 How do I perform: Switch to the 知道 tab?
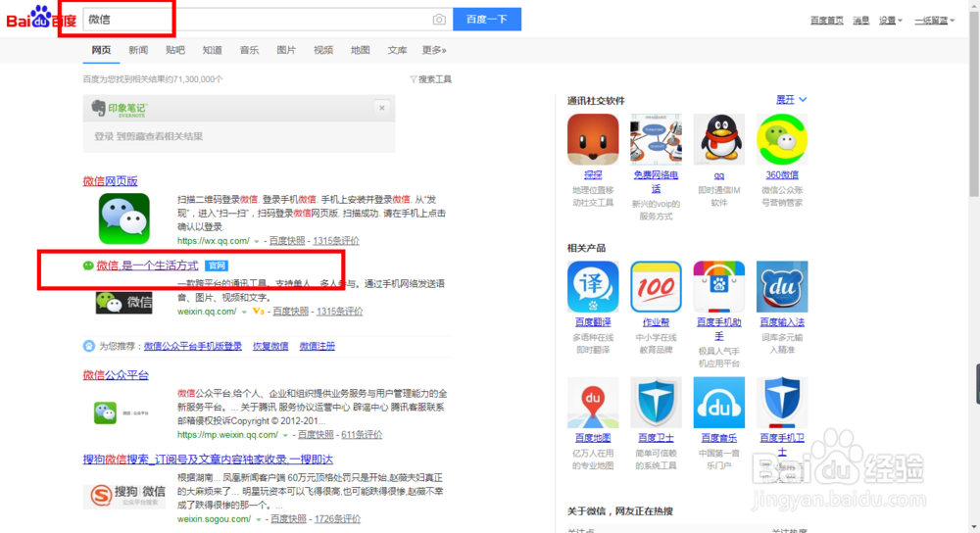[212, 50]
